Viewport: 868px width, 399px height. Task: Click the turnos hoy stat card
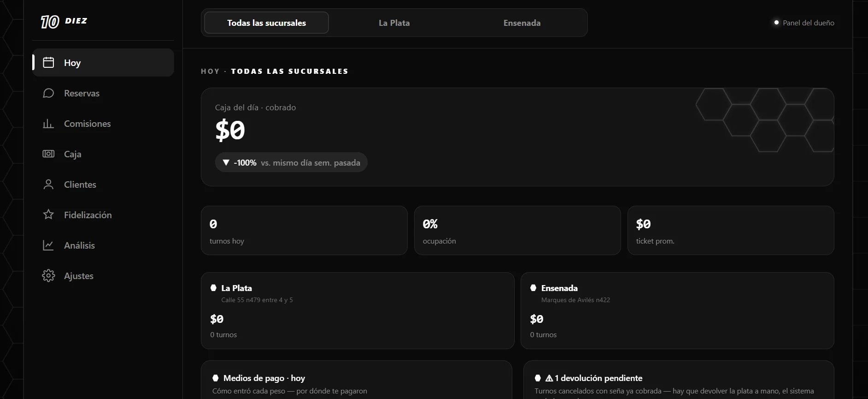[x=304, y=230]
